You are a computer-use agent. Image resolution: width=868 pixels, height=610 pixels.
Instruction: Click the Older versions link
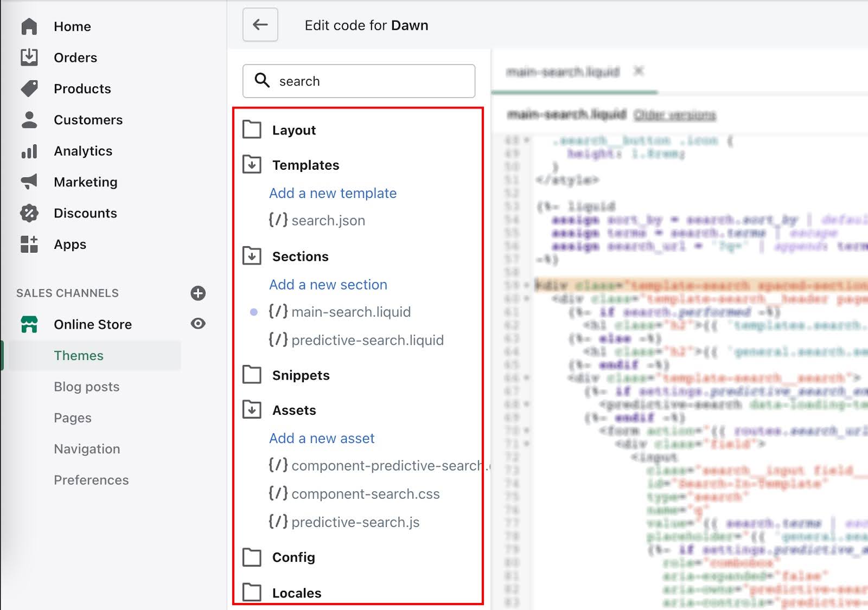click(x=675, y=115)
